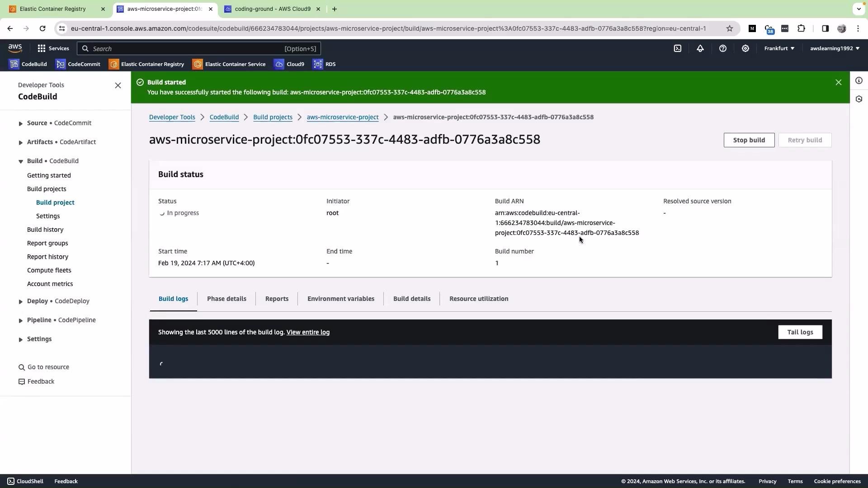Close the Developer Tools side navigation
Viewport: 868px width, 488px height.
coord(118,85)
